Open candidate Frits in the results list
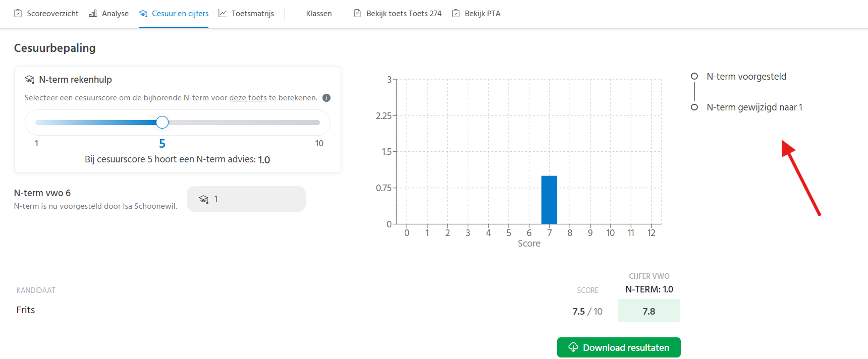 (26, 310)
